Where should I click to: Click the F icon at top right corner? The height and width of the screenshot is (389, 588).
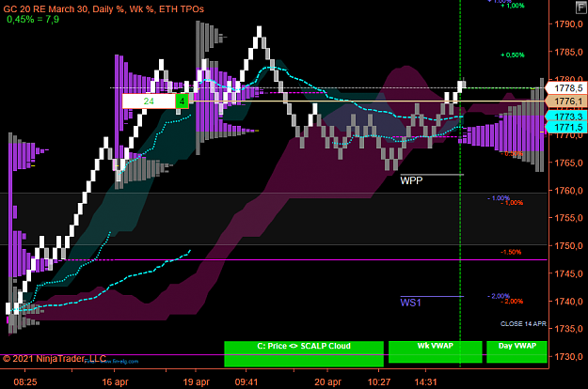pos(580,8)
